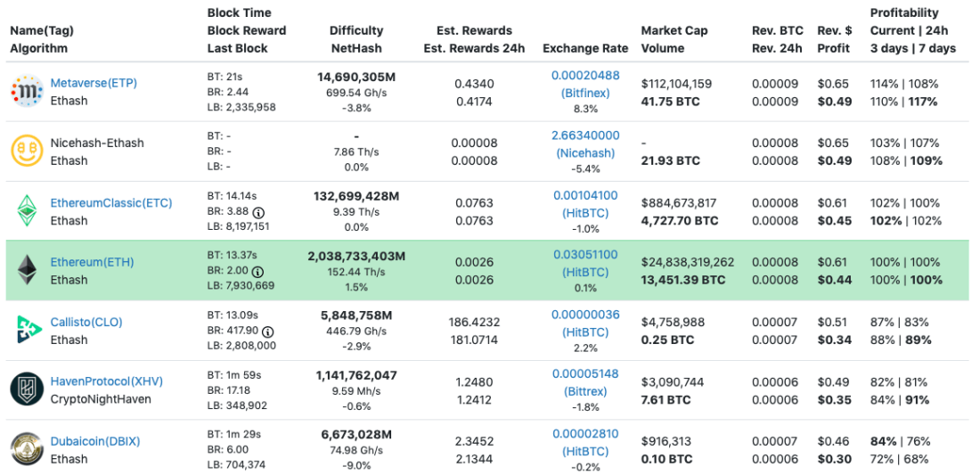
Task: Click info icon next to Ethereum BR 2.00
Action: [x=257, y=272]
